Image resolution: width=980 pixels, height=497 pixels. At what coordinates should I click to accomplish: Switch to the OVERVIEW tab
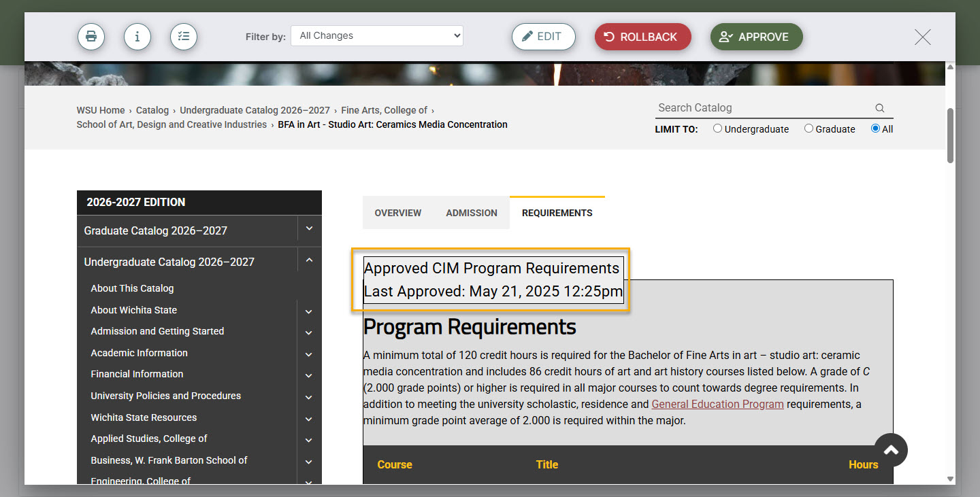pyautogui.click(x=398, y=213)
